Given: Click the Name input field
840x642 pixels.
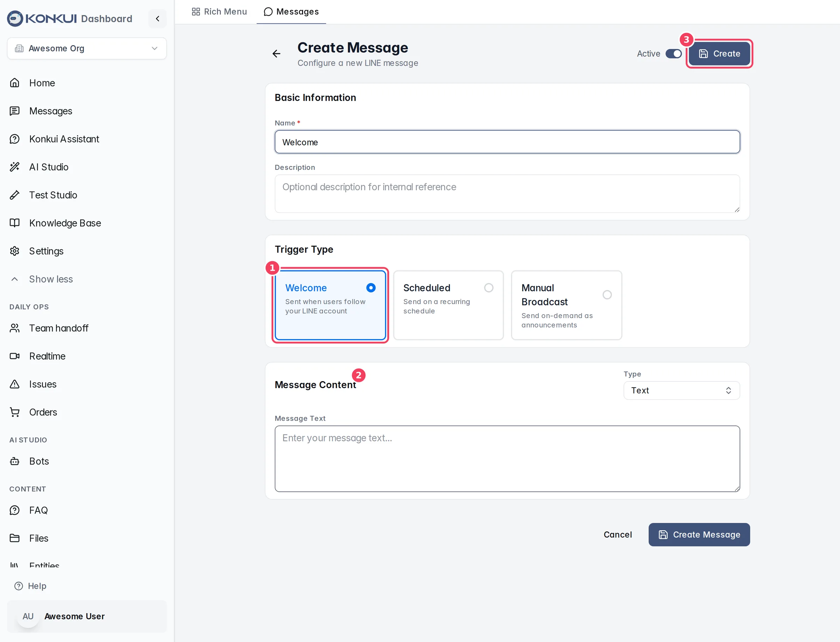Looking at the screenshot, I should (507, 142).
